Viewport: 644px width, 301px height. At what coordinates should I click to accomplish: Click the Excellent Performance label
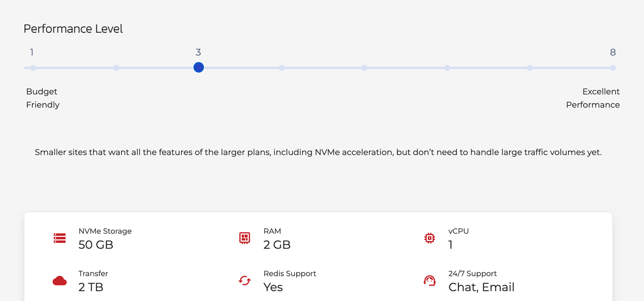pos(593,98)
